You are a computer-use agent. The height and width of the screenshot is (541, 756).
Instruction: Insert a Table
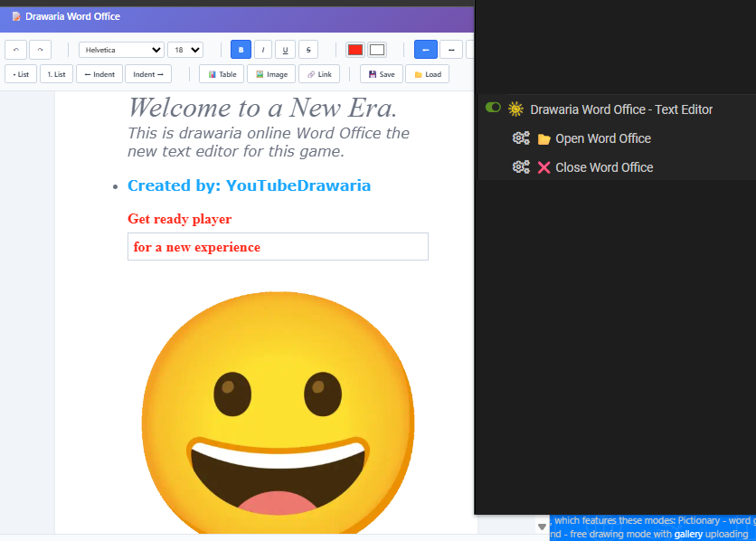click(222, 74)
